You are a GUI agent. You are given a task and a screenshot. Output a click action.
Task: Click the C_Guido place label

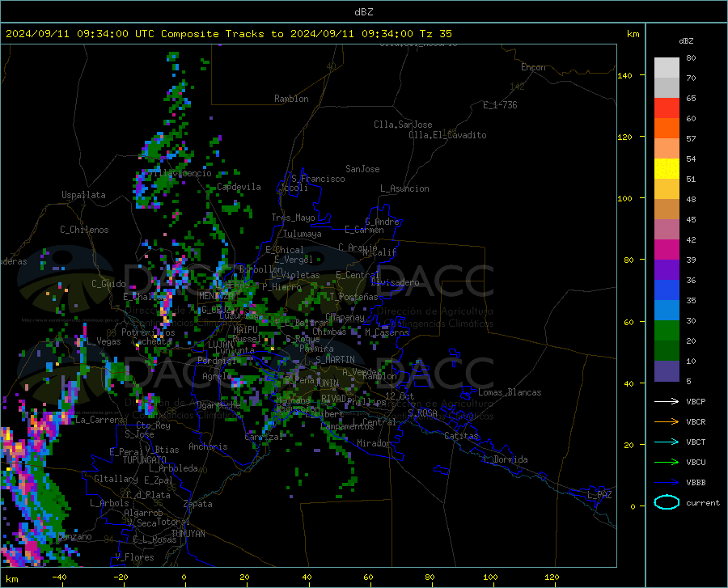(108, 284)
